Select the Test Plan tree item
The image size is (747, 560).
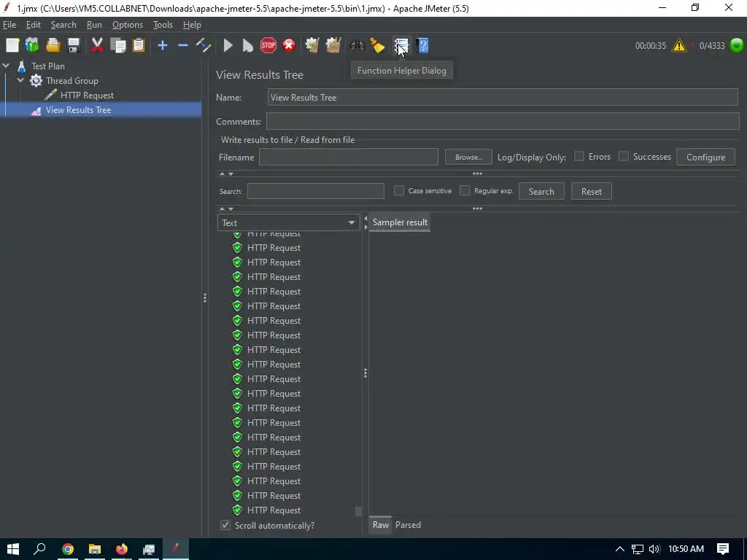click(x=47, y=66)
